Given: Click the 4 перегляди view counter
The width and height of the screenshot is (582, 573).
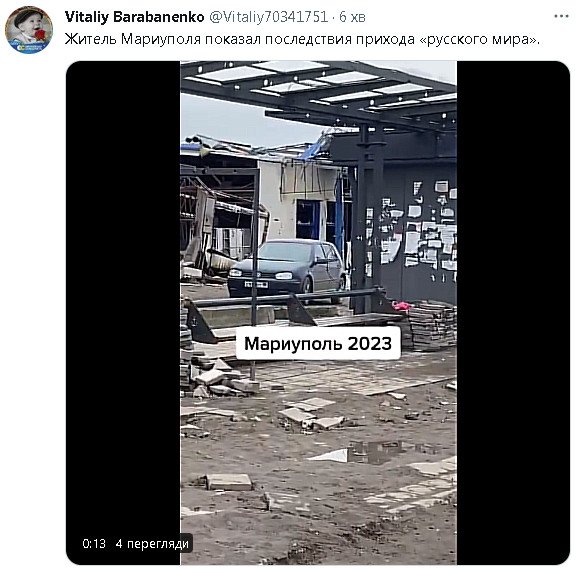Looking at the screenshot, I should click(x=152, y=544).
